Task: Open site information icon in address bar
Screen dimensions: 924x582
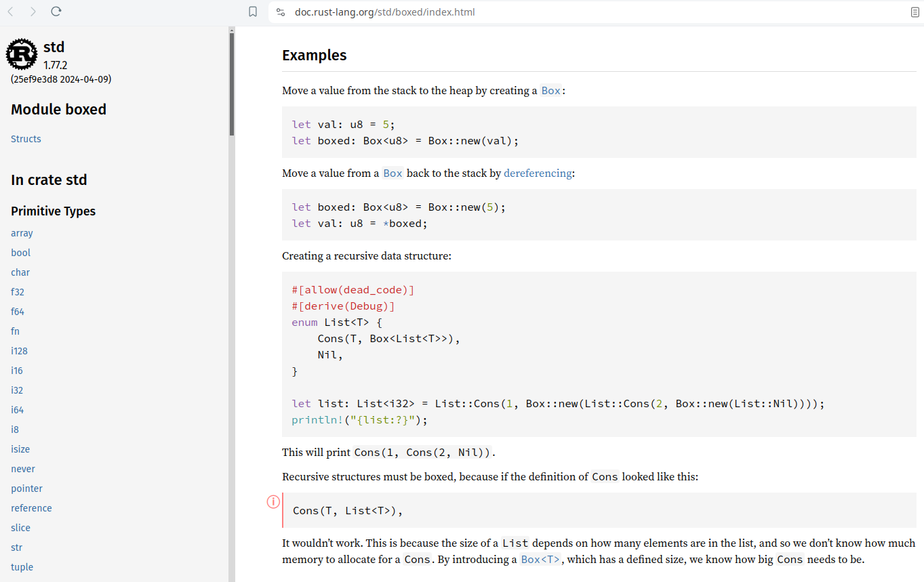Action: tap(281, 12)
